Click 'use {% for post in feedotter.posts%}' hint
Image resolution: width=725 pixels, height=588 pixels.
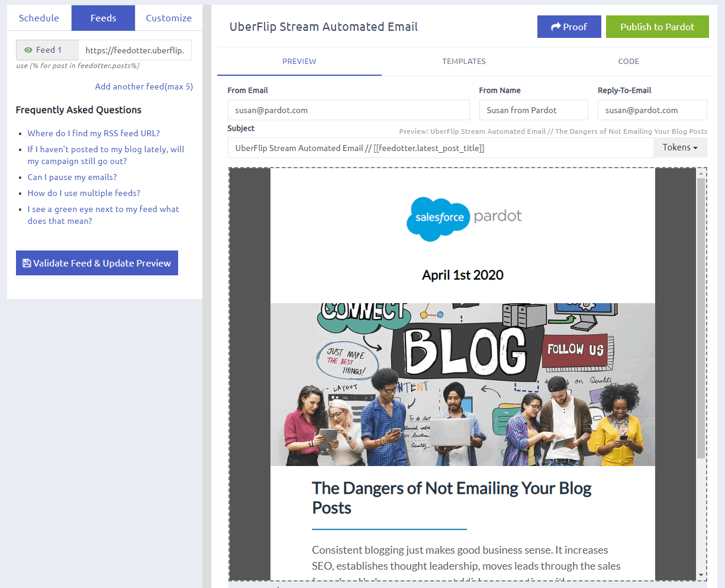(x=78, y=66)
